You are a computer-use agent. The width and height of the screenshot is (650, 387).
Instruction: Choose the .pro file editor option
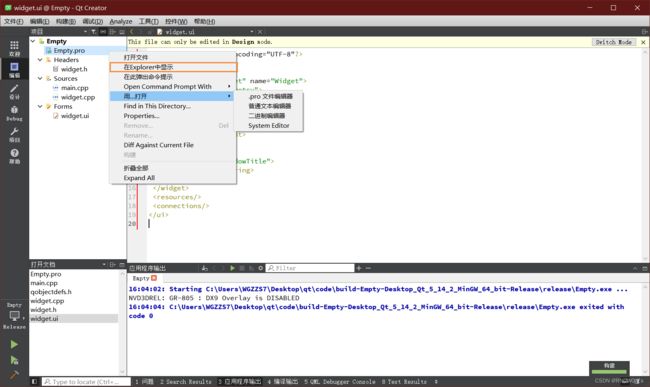pyautogui.click(x=270, y=96)
